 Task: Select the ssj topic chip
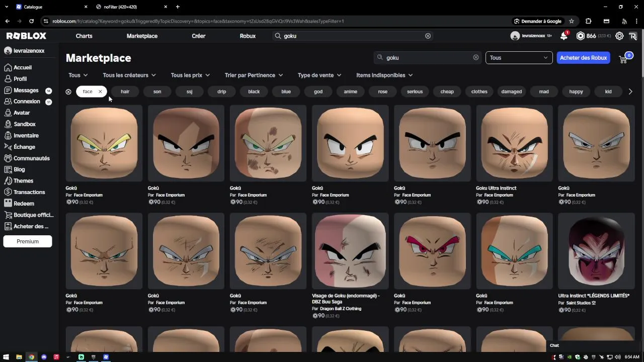pos(189,92)
